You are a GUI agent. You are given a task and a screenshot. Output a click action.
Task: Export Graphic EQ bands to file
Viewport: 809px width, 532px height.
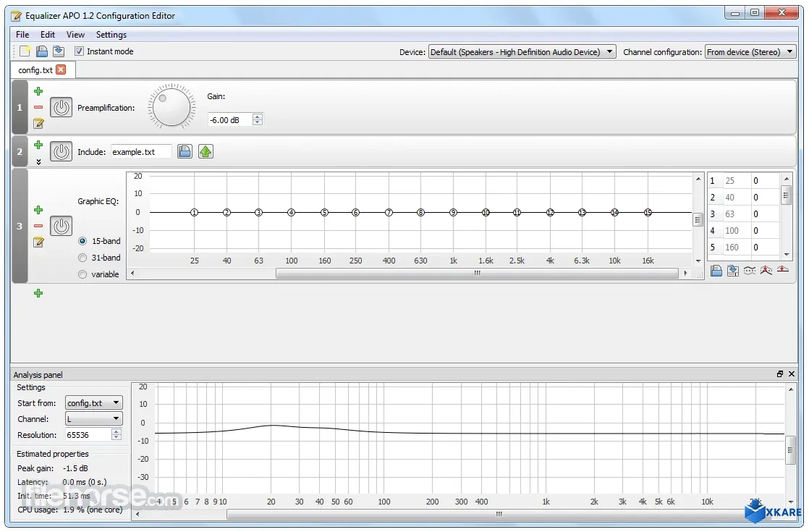click(x=732, y=271)
